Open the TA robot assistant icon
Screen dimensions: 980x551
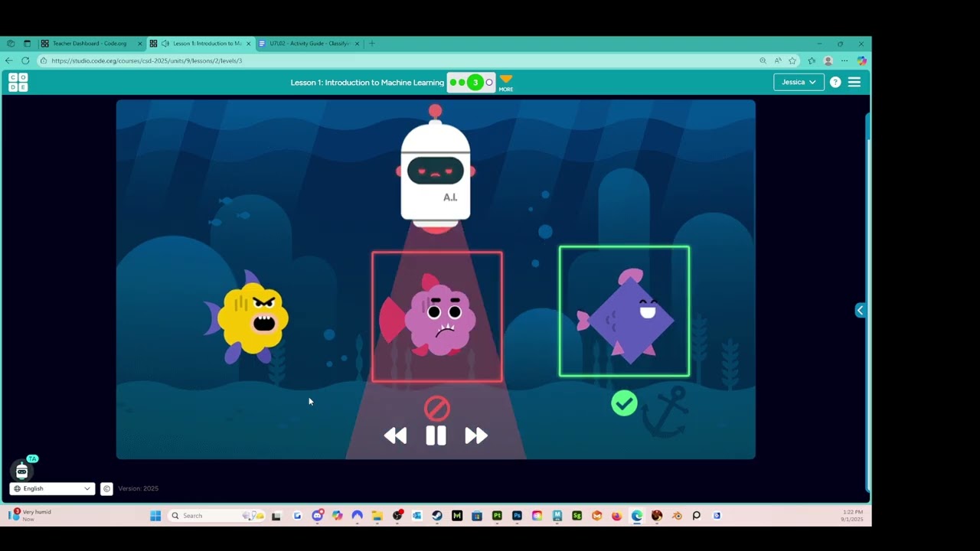coord(22,470)
